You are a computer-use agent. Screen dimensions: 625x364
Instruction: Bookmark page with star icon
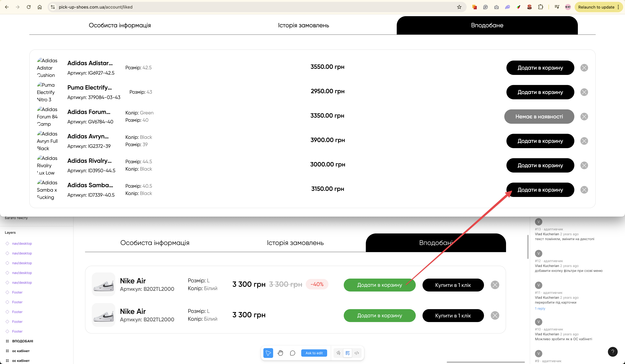pos(459,7)
